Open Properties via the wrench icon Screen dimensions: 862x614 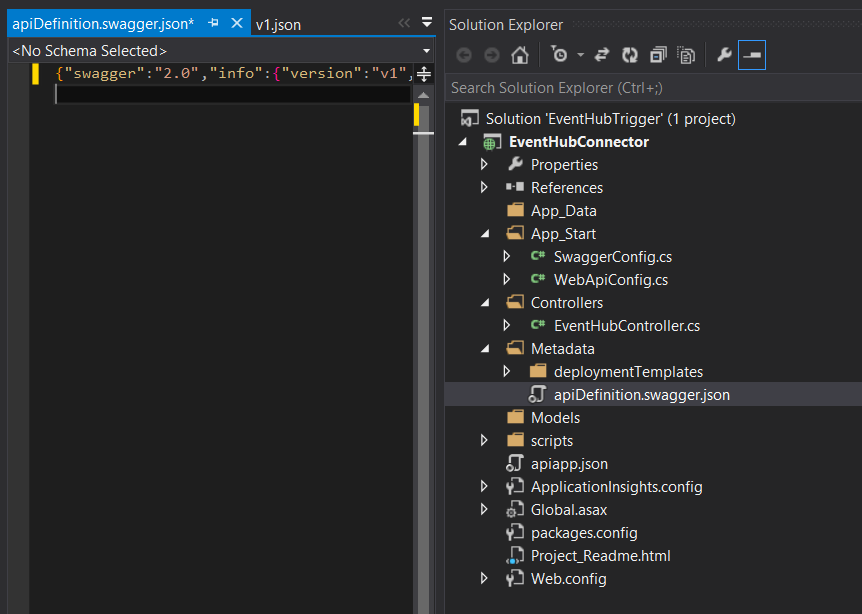point(724,56)
